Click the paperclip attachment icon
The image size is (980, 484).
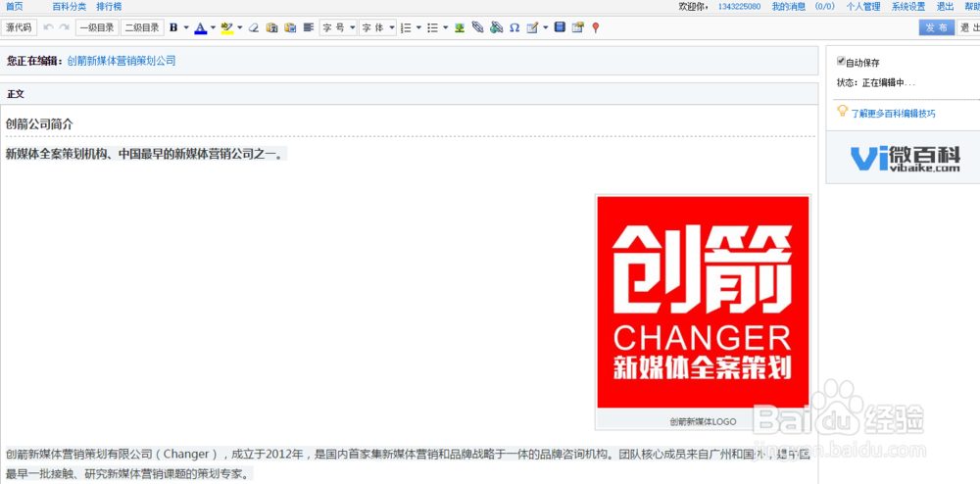coord(477,27)
